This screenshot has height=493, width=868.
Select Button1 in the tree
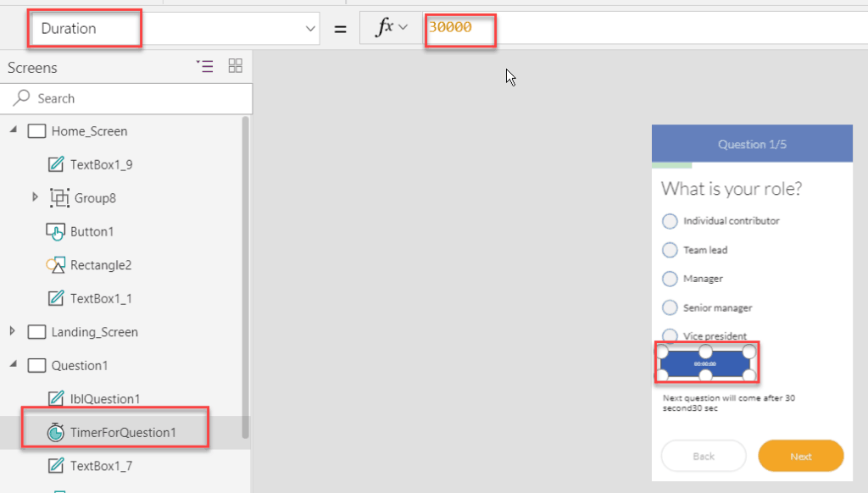[92, 232]
